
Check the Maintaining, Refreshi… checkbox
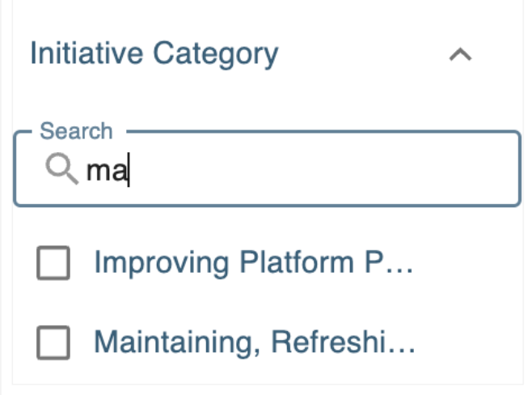pyautogui.click(x=53, y=343)
